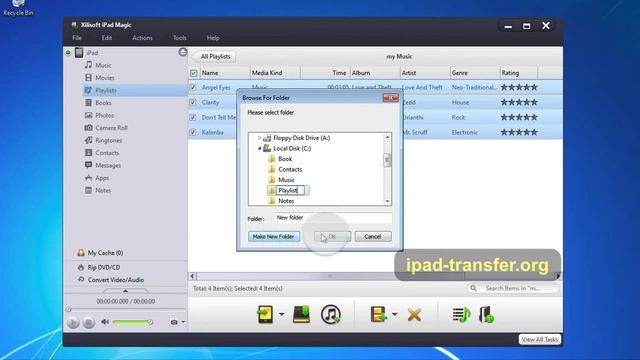Open Recycle Bin on desktop

click(18, 8)
